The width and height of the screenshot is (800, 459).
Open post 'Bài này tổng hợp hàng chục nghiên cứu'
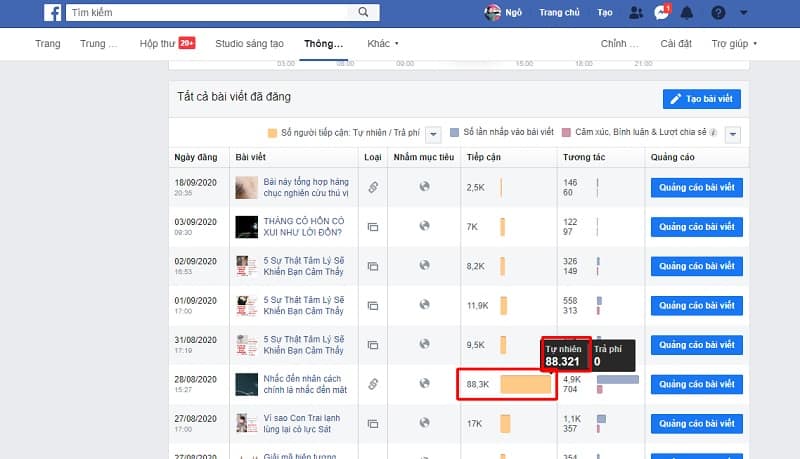[x=306, y=188]
